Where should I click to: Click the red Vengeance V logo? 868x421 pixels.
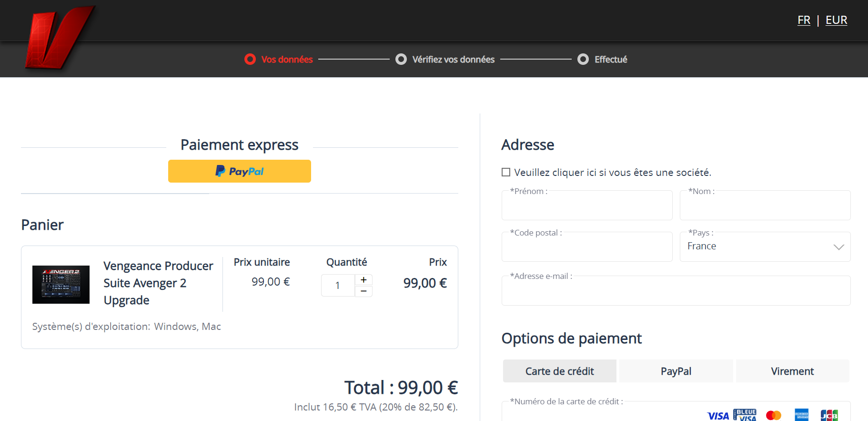click(60, 37)
